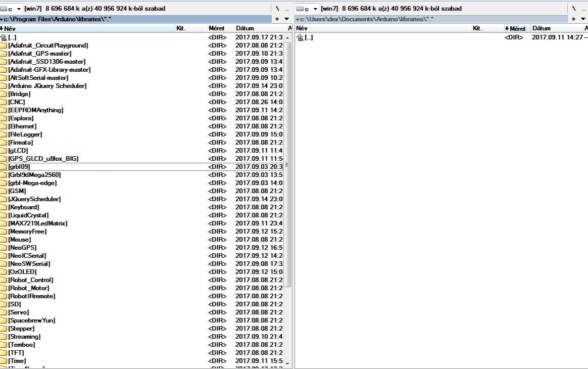Select the [NeoSWSerial] folder name

click(x=29, y=264)
